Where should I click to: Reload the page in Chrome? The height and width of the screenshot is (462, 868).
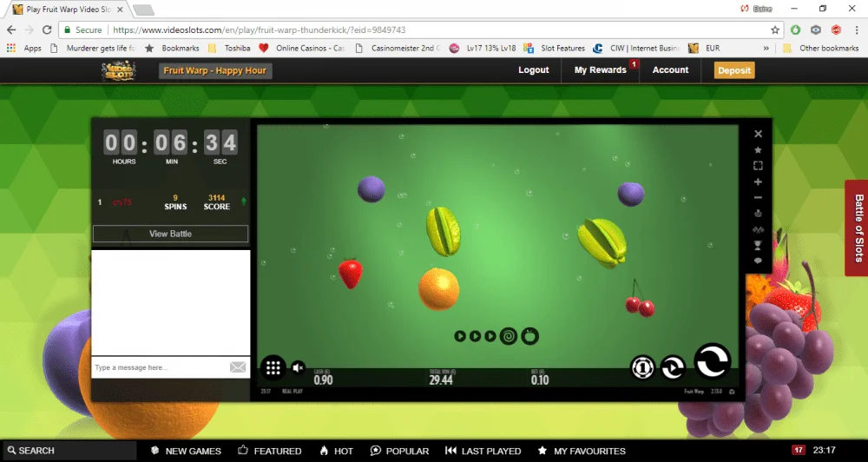[47, 30]
